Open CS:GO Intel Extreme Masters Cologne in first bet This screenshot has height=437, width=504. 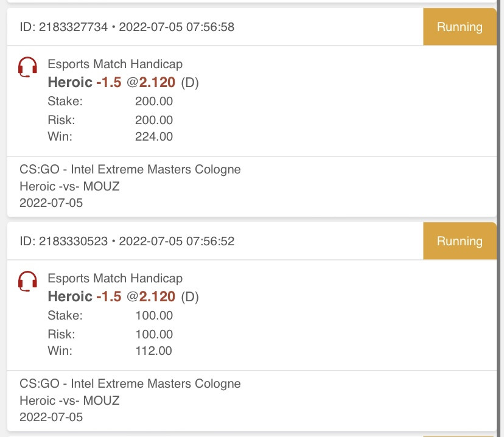pos(130,169)
